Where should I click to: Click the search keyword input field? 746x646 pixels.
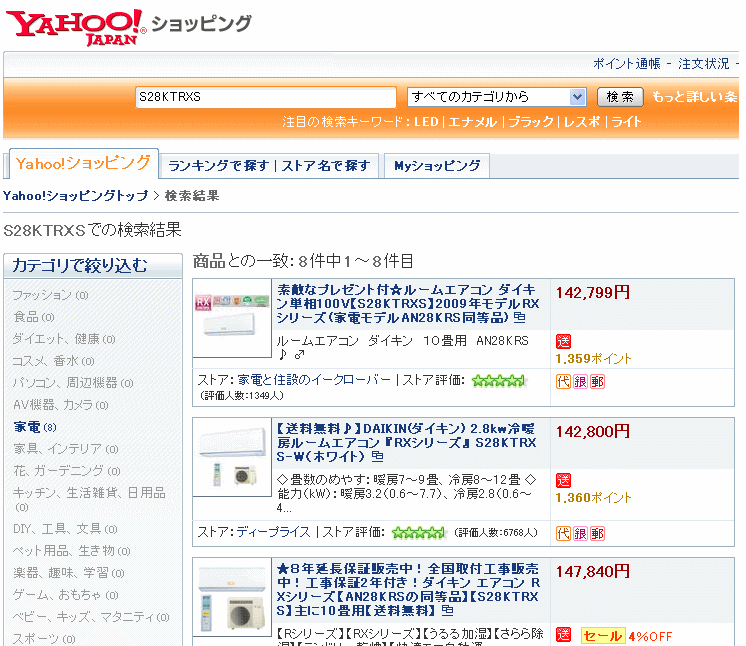(x=266, y=97)
